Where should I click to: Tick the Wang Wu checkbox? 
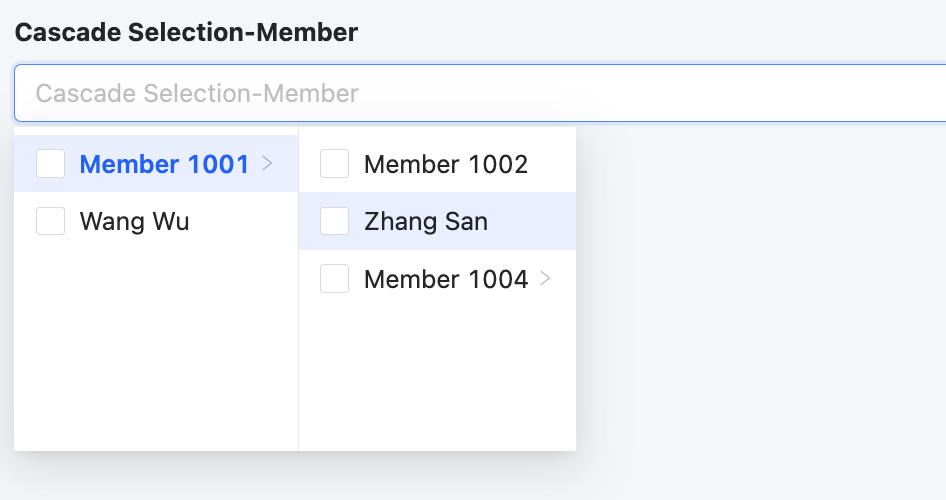[x=51, y=221]
